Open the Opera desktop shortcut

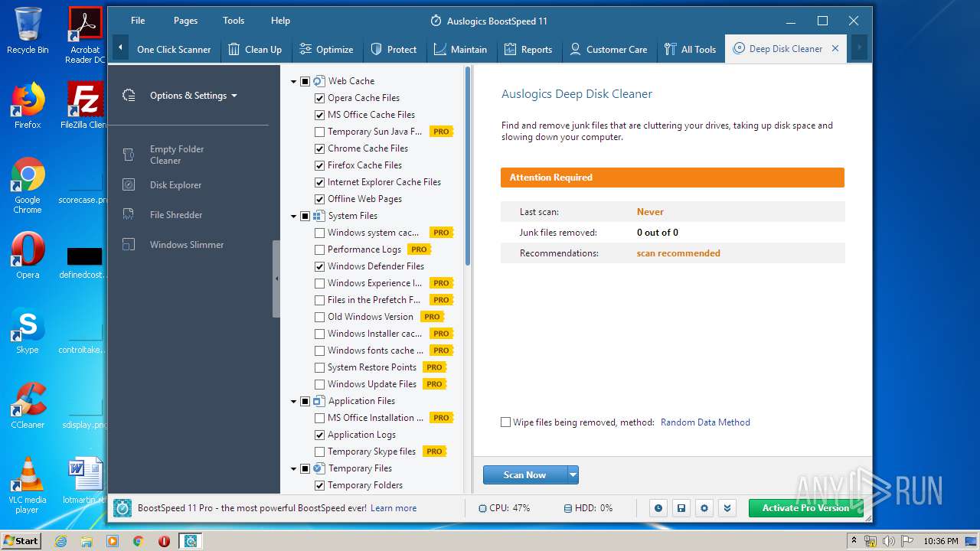click(x=28, y=256)
